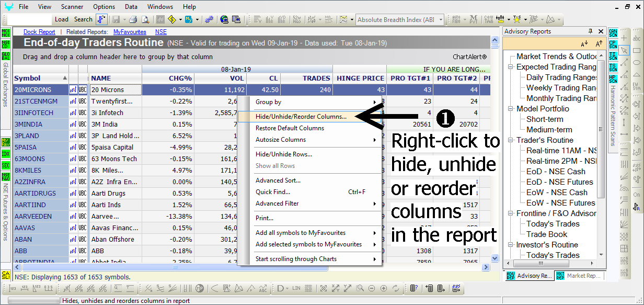Click the symbol search input field
Viewport: 644px width, 305px height.
30,19
